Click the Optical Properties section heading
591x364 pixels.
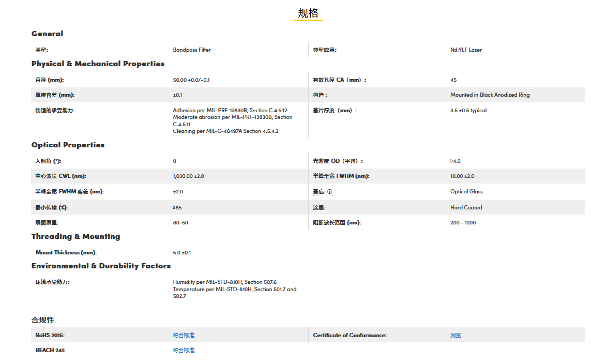68,145
